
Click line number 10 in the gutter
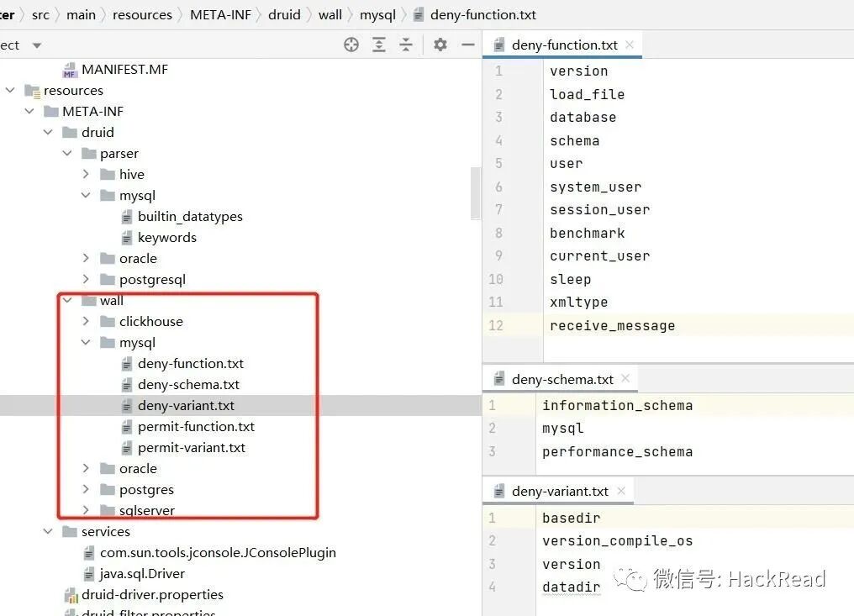[x=496, y=279]
